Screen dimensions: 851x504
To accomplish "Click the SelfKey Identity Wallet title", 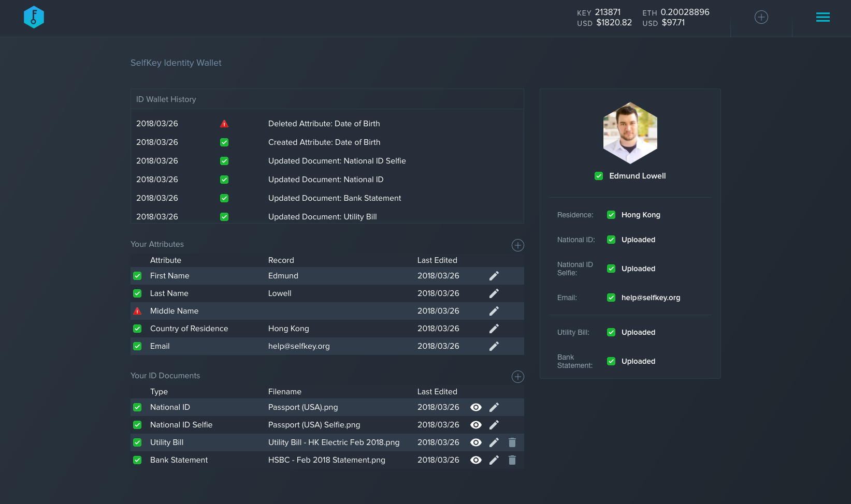I will [x=176, y=63].
